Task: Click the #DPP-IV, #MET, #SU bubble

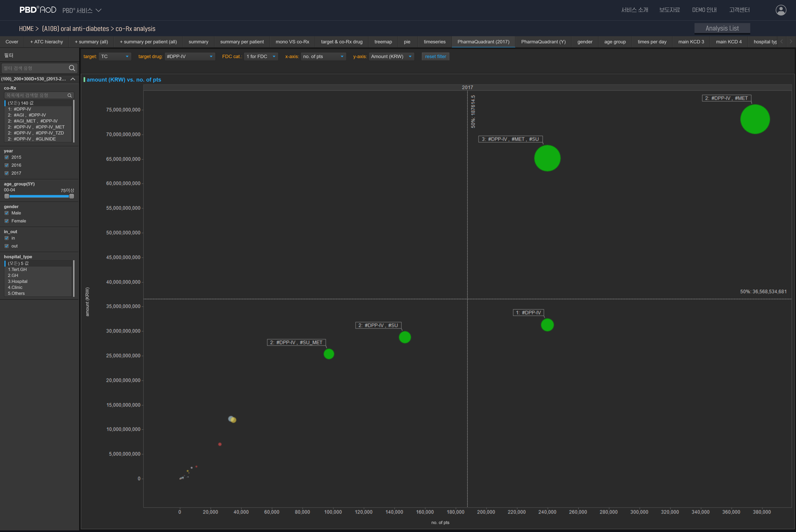Action: click(547, 158)
